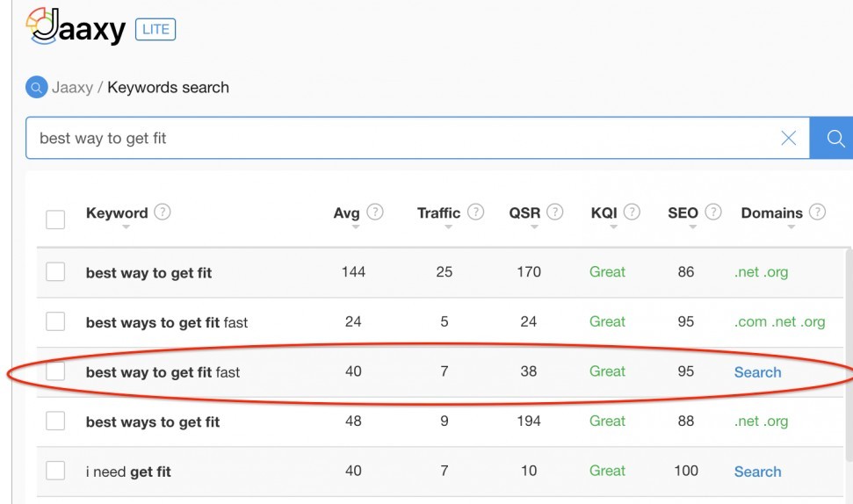Sort by the SEO column arrow
The height and width of the screenshot is (504, 853).
pyautogui.click(x=692, y=227)
